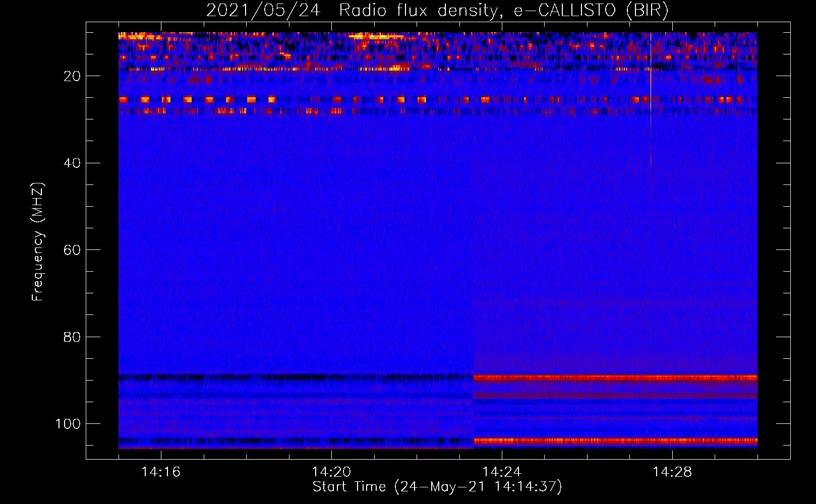Click the bright yellow streak at the spectrogram's top-left

(x=132, y=36)
